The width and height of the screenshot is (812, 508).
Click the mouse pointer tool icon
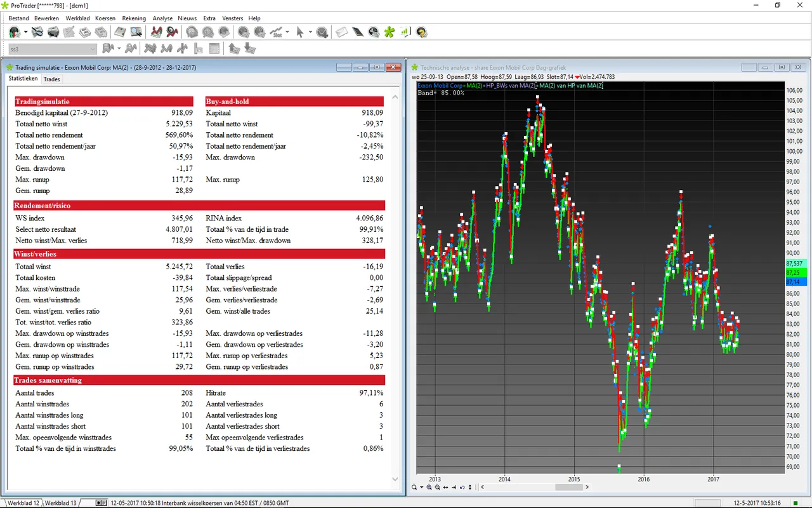300,32
